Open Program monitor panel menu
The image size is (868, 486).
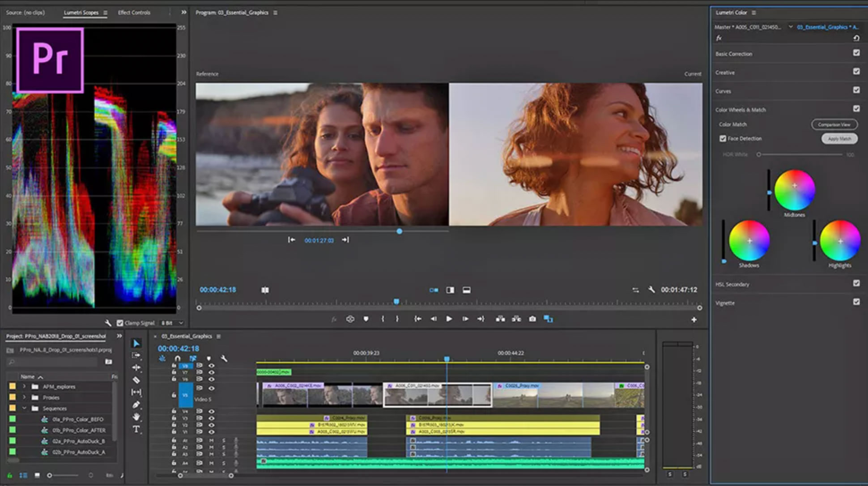point(275,13)
